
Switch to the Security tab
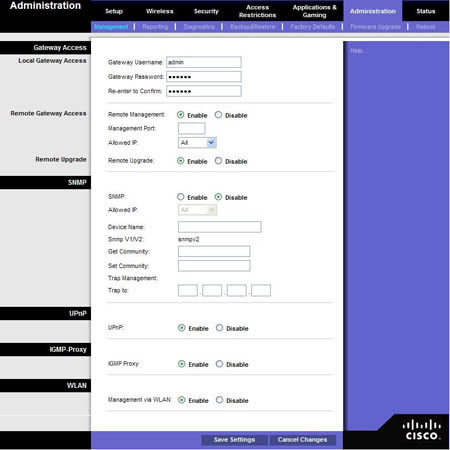206,11
